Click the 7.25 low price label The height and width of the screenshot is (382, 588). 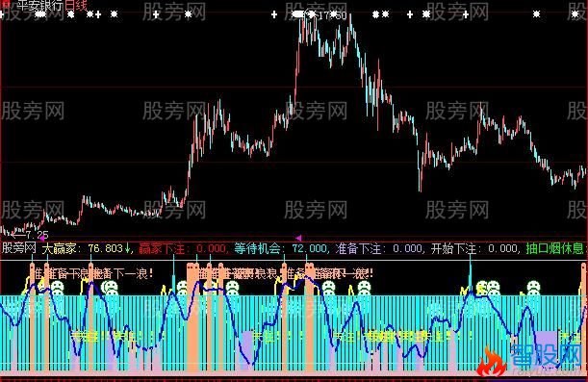pyautogui.click(x=37, y=236)
